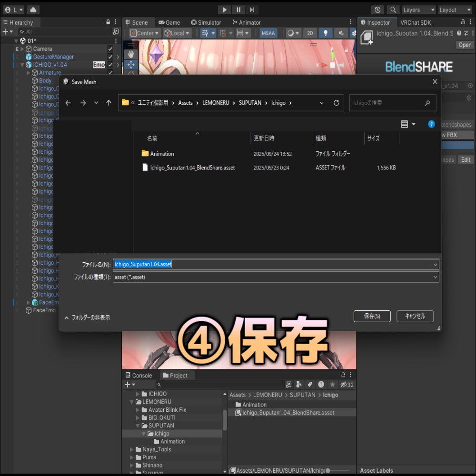This screenshot has width=476, height=476.
Task: Click the LEMONERU breadcrumb in address bar
Action: [x=216, y=103]
